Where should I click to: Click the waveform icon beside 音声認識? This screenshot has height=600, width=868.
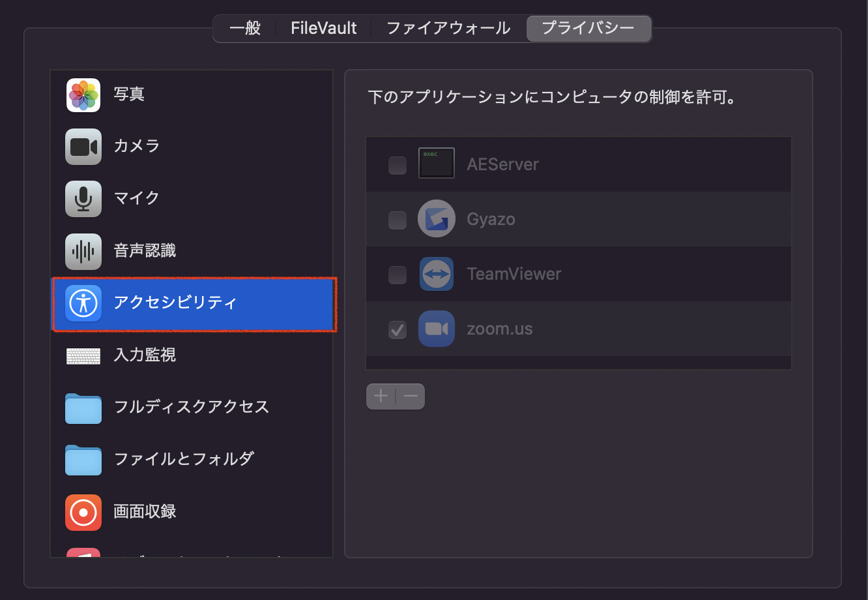83,251
